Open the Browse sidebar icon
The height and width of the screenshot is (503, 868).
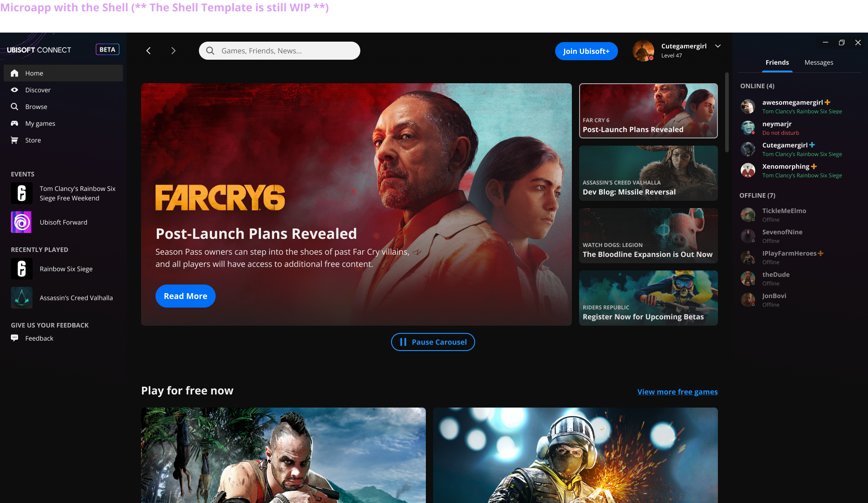(x=14, y=106)
